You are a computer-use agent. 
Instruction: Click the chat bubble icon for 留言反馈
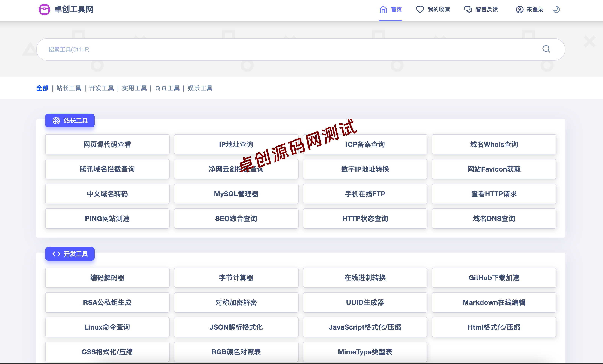pos(468,10)
